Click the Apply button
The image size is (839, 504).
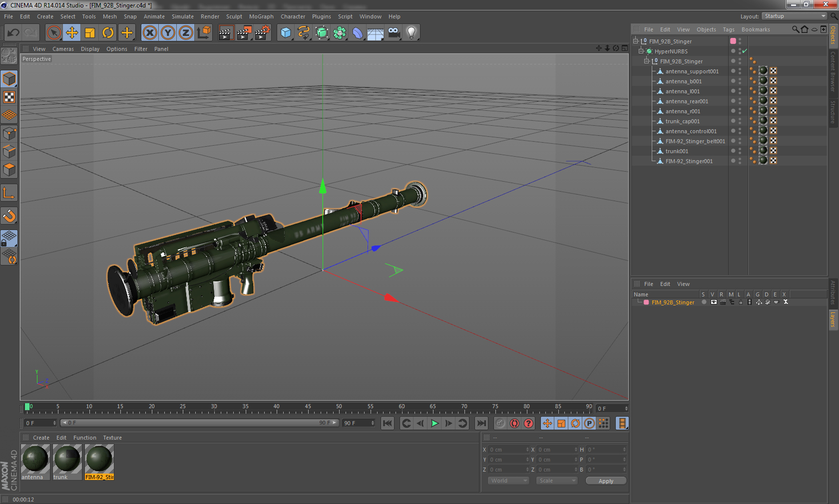point(606,481)
